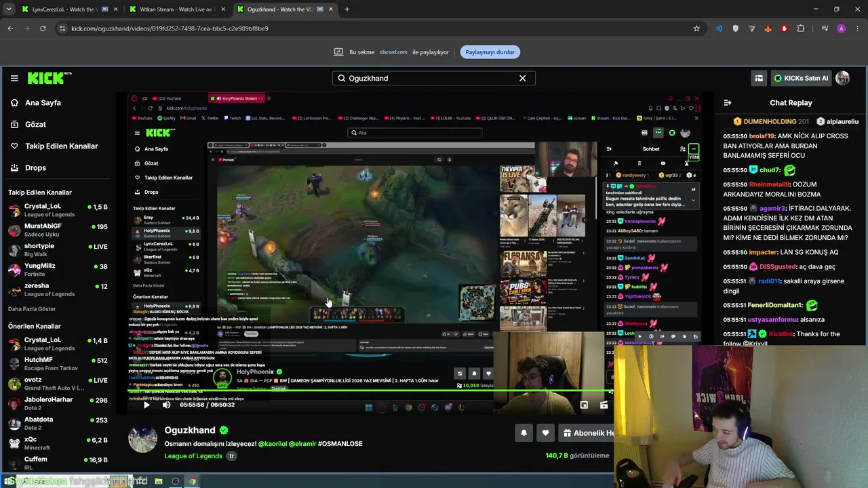Image resolution: width=868 pixels, height=488 pixels.
Task: Go to Kick home via logo
Action: pyautogui.click(x=50, y=78)
